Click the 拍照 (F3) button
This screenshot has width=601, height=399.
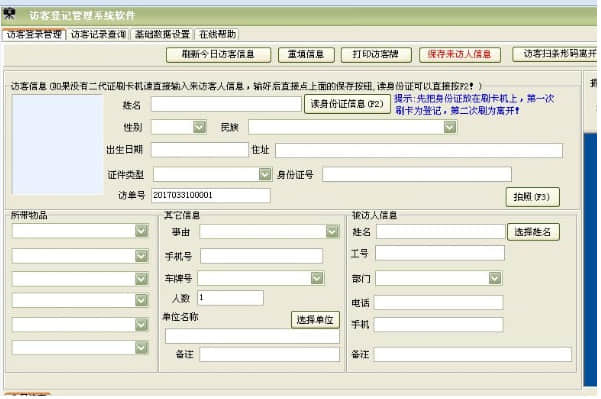532,197
